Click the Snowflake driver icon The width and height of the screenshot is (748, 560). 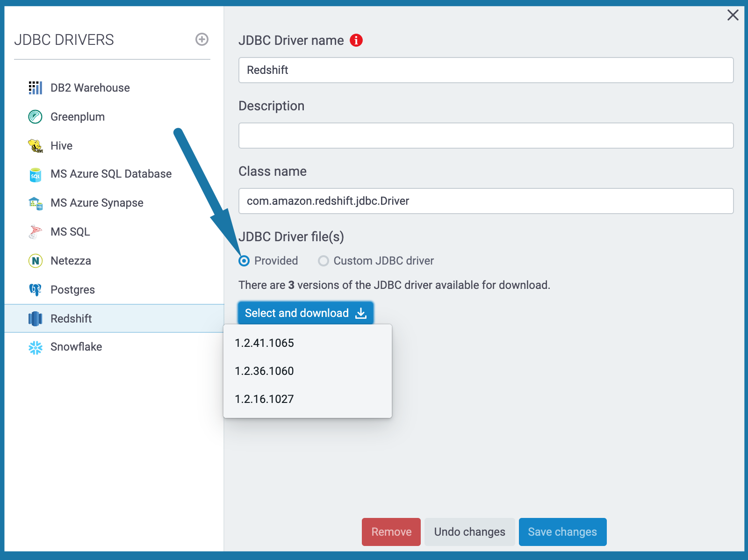[x=36, y=347]
